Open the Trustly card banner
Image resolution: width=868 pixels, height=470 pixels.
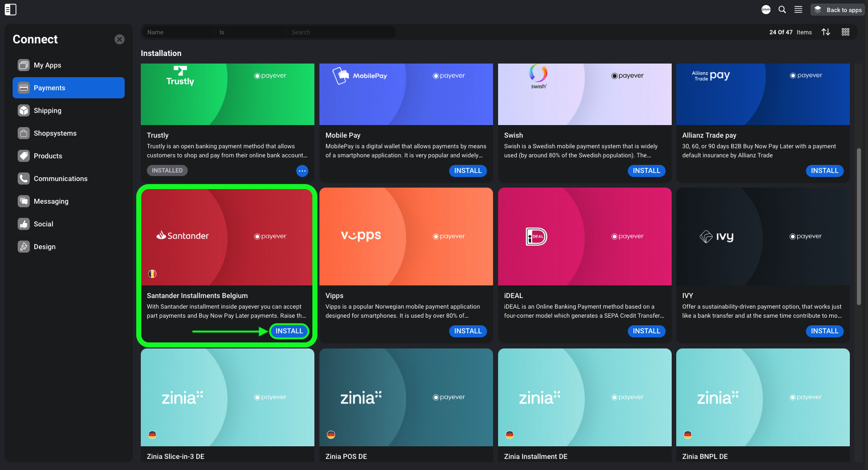point(228,94)
